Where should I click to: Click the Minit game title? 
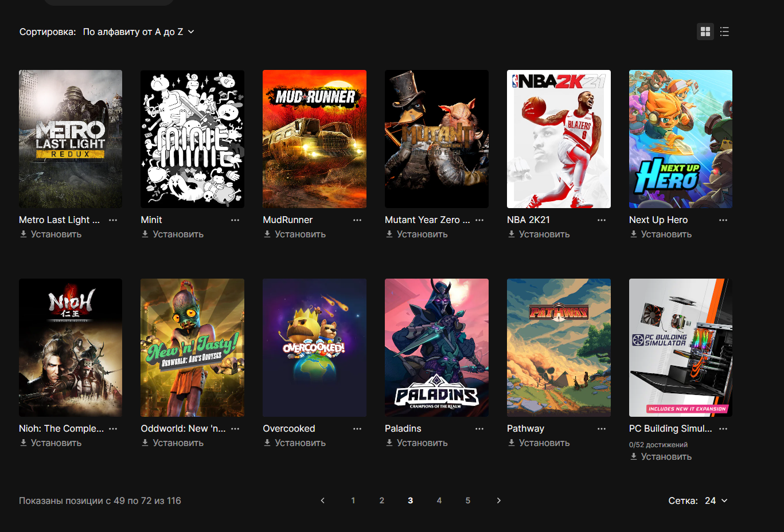pyautogui.click(x=151, y=220)
